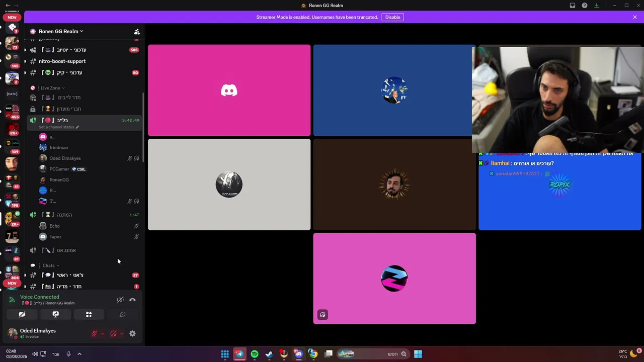
Task: Click Voice Connected status text
Action: 40,297
